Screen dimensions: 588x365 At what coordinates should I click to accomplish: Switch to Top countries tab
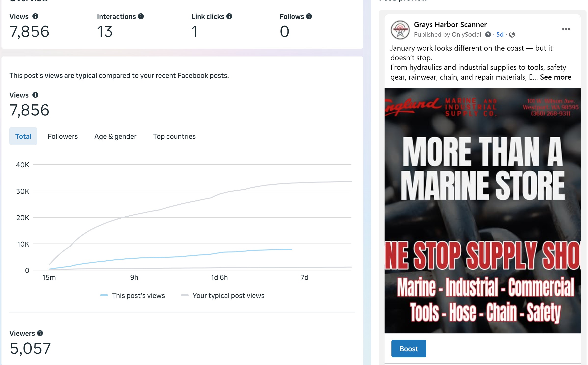click(174, 136)
